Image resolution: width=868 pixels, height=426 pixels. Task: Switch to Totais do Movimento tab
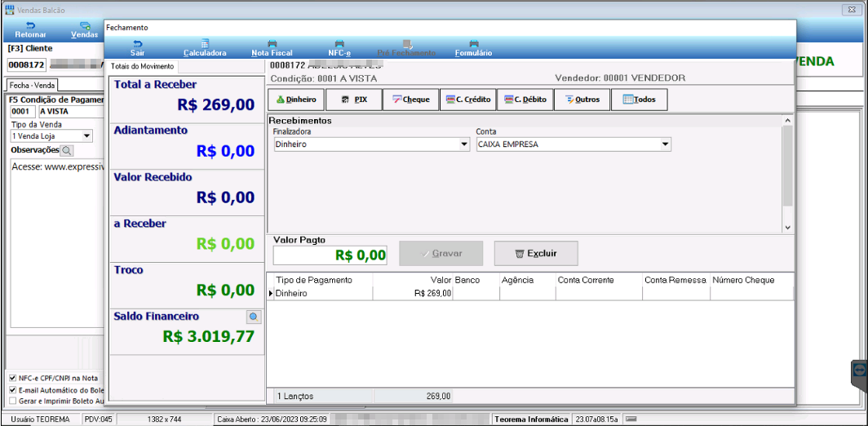tap(143, 66)
